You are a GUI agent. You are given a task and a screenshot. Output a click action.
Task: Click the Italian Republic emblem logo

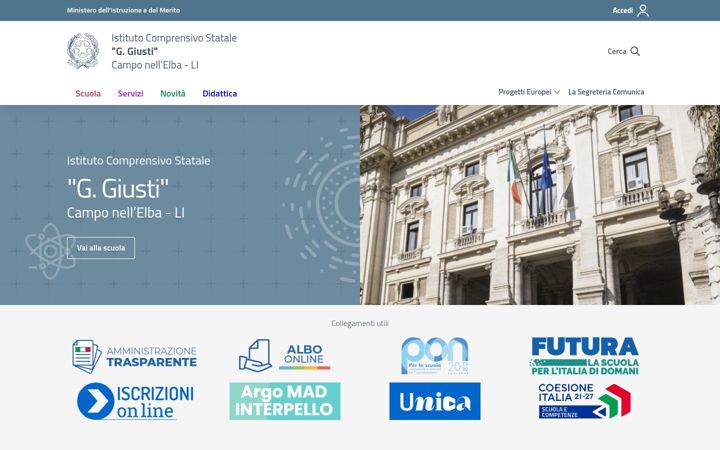tap(83, 51)
